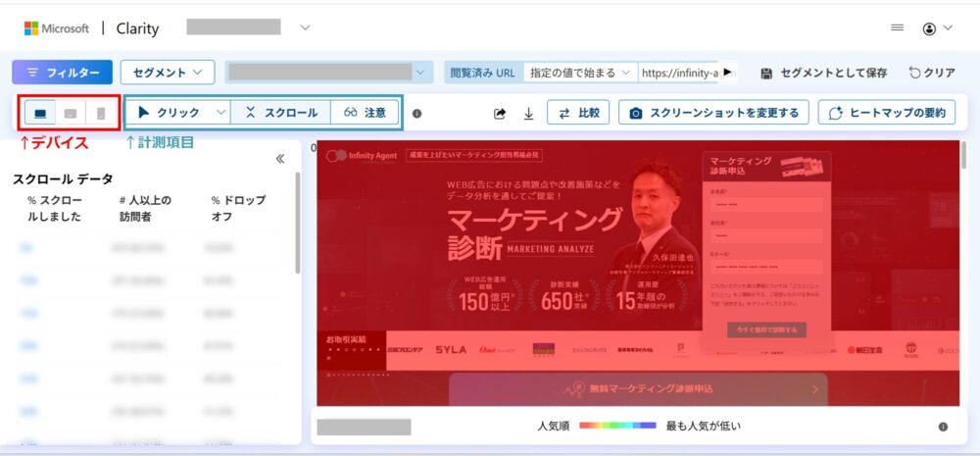Click クリア to reset filters
Screen dimensions: 980x456
click(932, 73)
